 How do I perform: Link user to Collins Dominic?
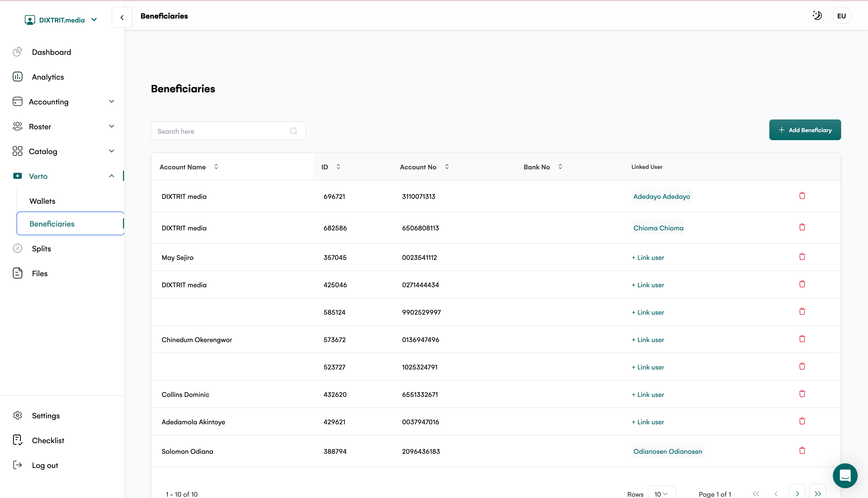(x=648, y=394)
